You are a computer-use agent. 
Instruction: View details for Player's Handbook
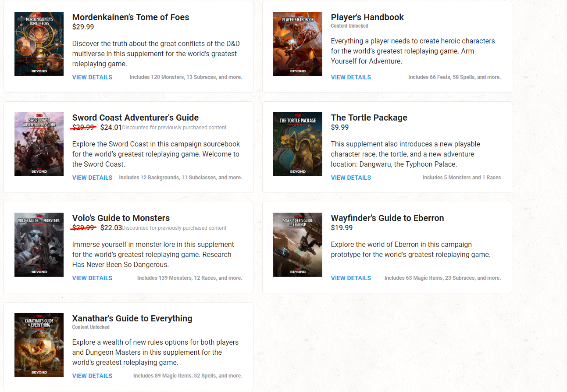[x=351, y=77]
